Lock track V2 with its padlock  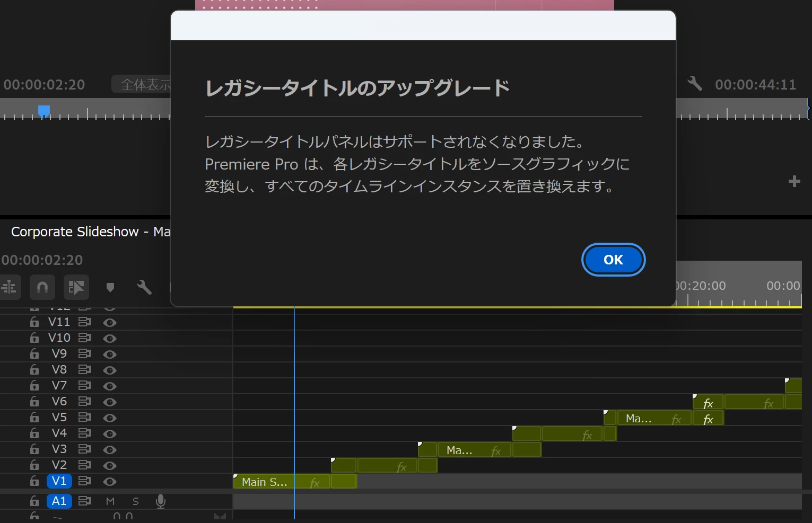34,465
